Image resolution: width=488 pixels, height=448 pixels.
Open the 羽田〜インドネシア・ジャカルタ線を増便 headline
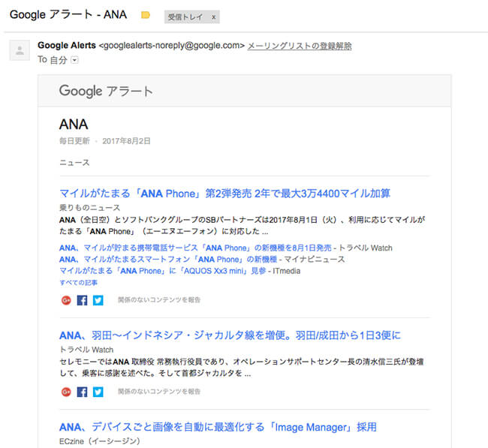[x=230, y=335]
